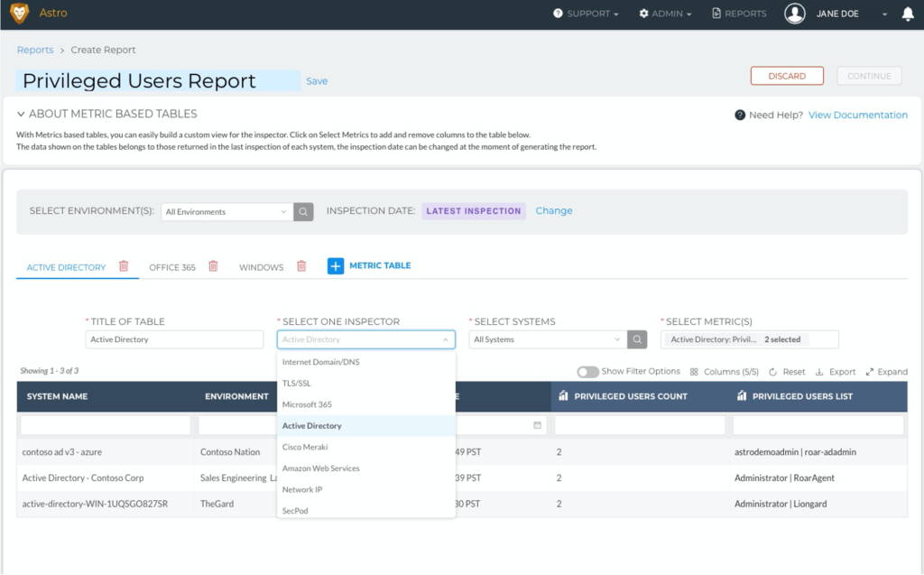
Task: Open the Jane Doe account dropdown arrow
Action: pyautogui.click(x=884, y=14)
